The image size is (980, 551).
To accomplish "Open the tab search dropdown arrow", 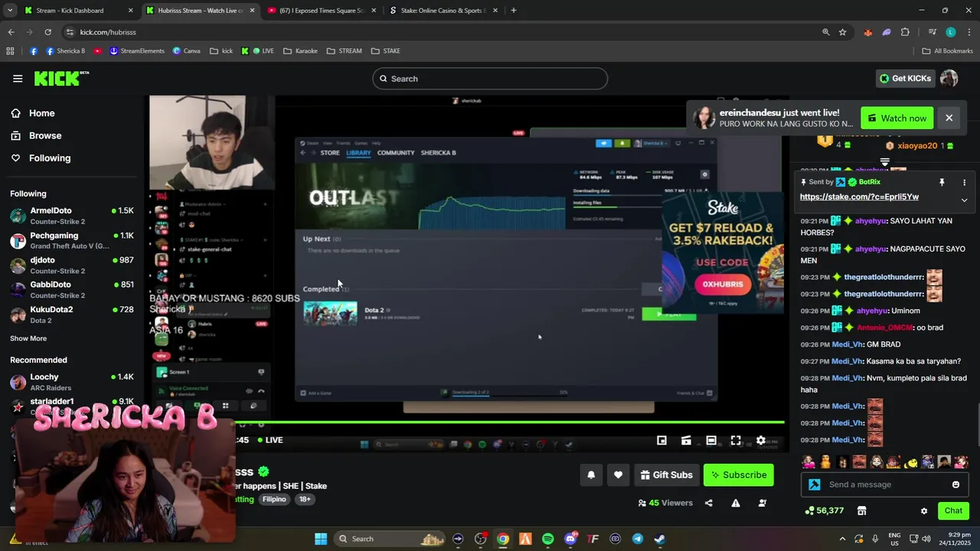I will click(8, 11).
